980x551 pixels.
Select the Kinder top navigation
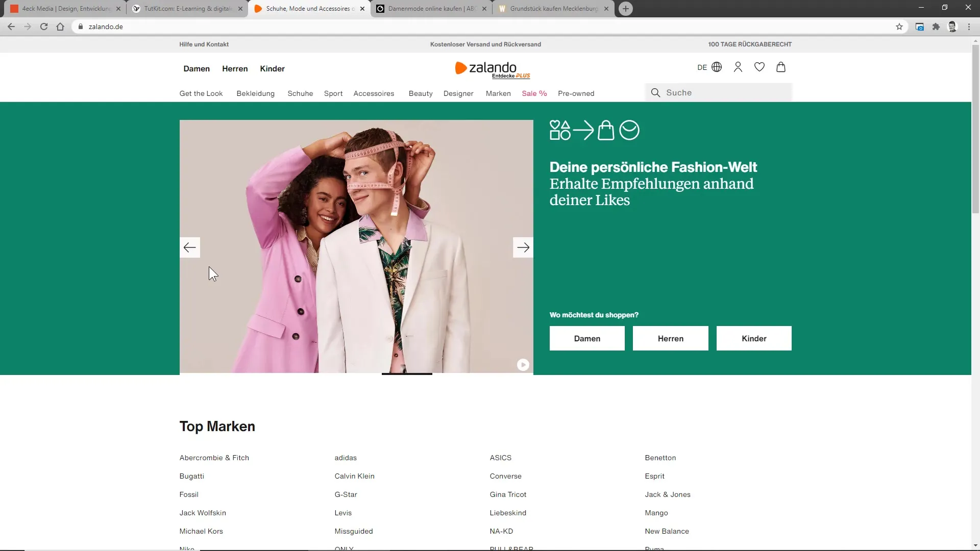[x=272, y=69]
